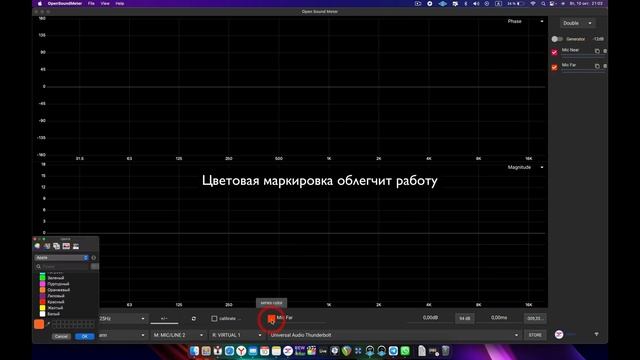Select the orange color swatch in list
Viewport: 640px width, 360px height.
42,290
